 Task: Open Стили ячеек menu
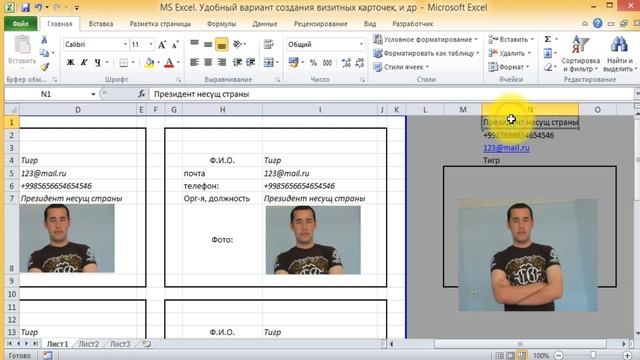tap(401, 67)
